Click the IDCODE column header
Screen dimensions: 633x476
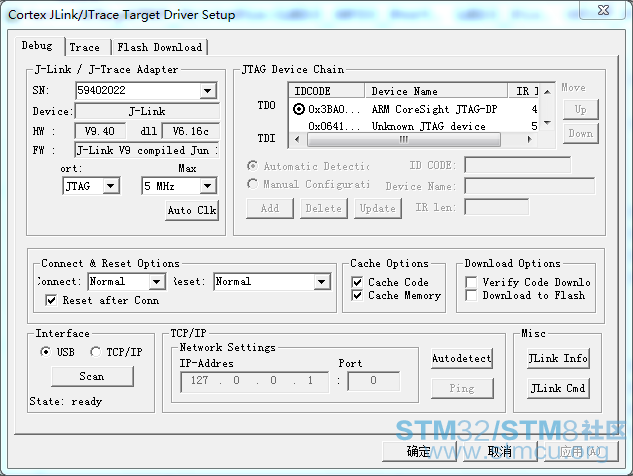[x=327, y=91]
